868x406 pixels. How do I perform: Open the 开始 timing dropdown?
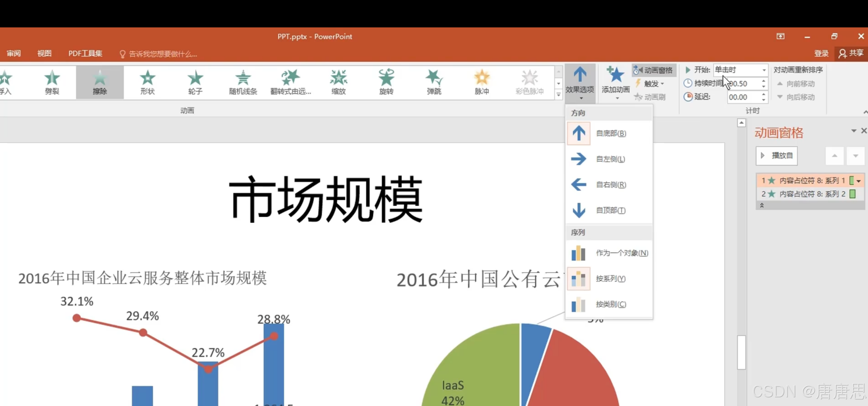pos(764,70)
